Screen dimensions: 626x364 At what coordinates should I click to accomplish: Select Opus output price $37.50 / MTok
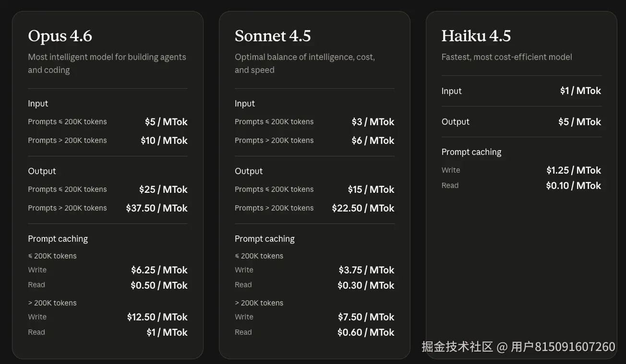(157, 208)
